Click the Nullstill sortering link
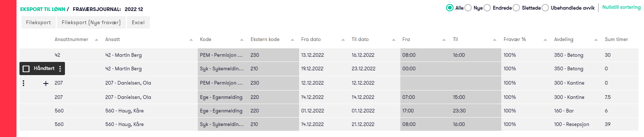 pyautogui.click(x=621, y=7)
